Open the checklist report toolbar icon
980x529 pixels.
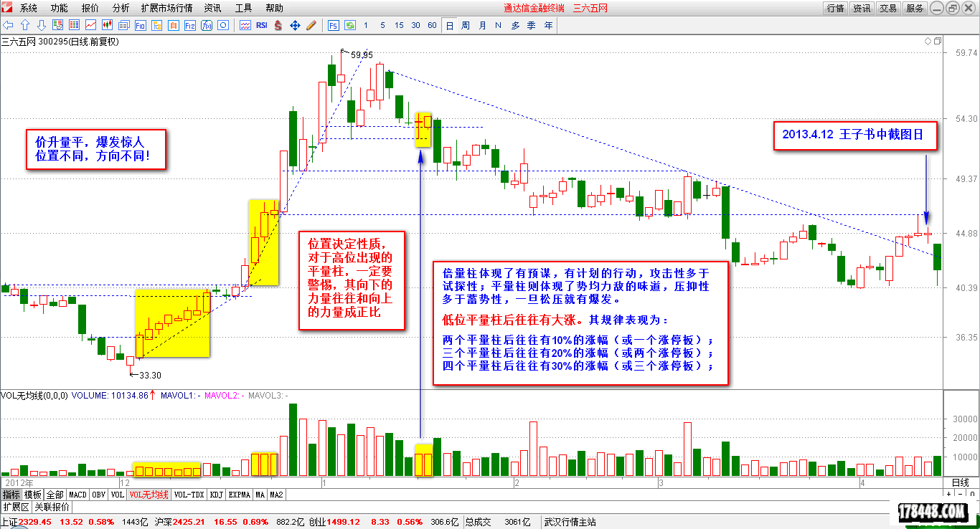pyautogui.click(x=58, y=25)
